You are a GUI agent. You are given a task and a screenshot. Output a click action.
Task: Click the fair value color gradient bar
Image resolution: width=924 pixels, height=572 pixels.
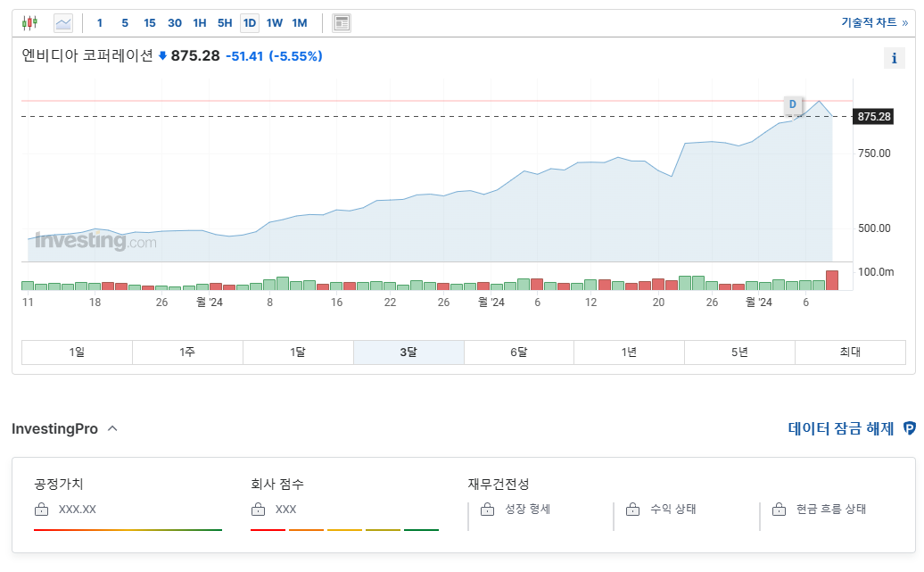tap(128, 528)
